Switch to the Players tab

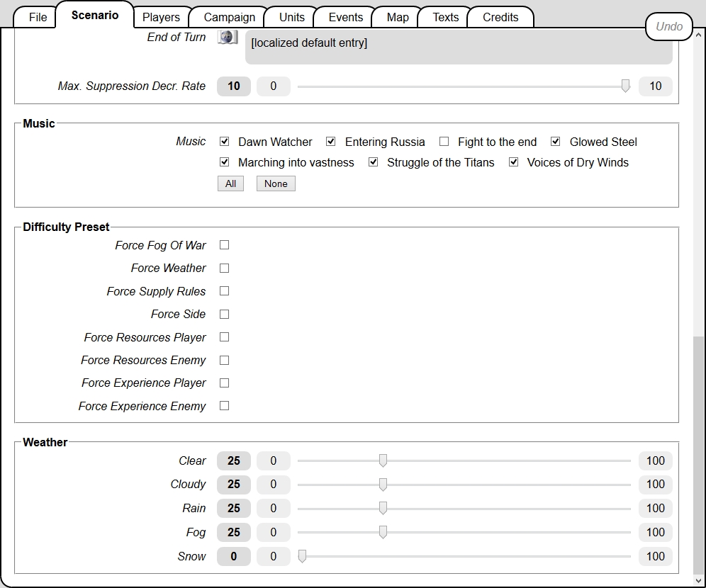coord(161,17)
